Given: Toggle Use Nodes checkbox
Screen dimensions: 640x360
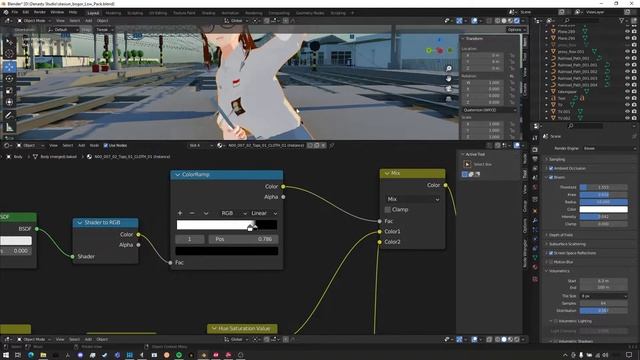Looking at the screenshot, I should [x=106, y=145].
